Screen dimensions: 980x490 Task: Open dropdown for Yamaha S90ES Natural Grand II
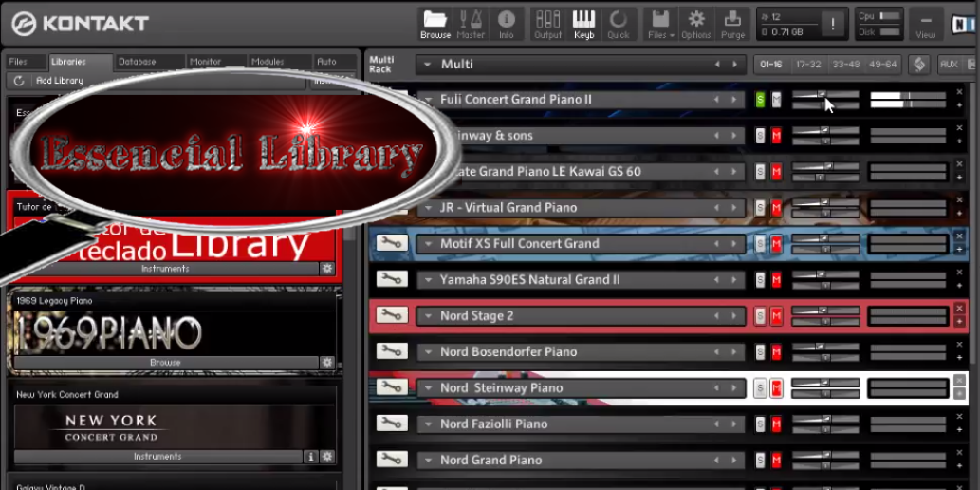[x=428, y=280]
